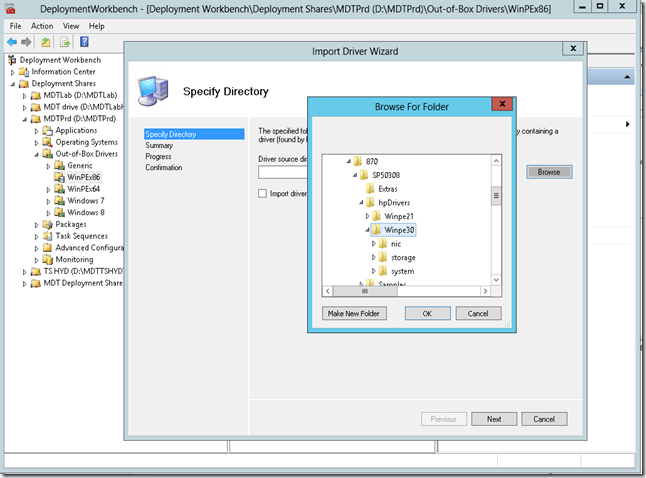Open the Action menu

(x=42, y=26)
